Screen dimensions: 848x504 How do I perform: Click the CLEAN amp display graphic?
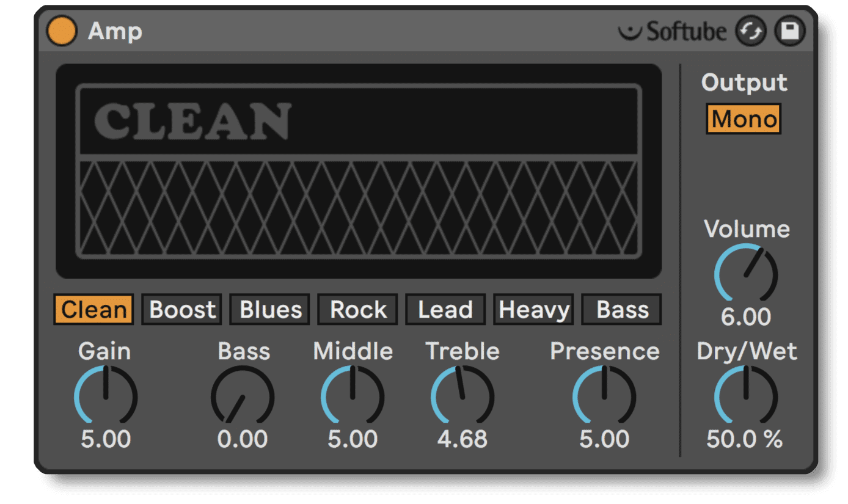coord(359,172)
